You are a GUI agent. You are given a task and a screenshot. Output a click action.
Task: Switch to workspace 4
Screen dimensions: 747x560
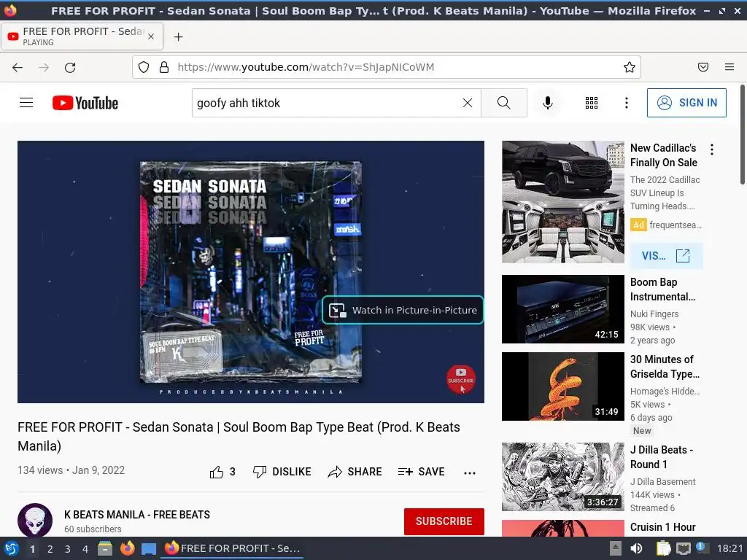(x=85, y=549)
